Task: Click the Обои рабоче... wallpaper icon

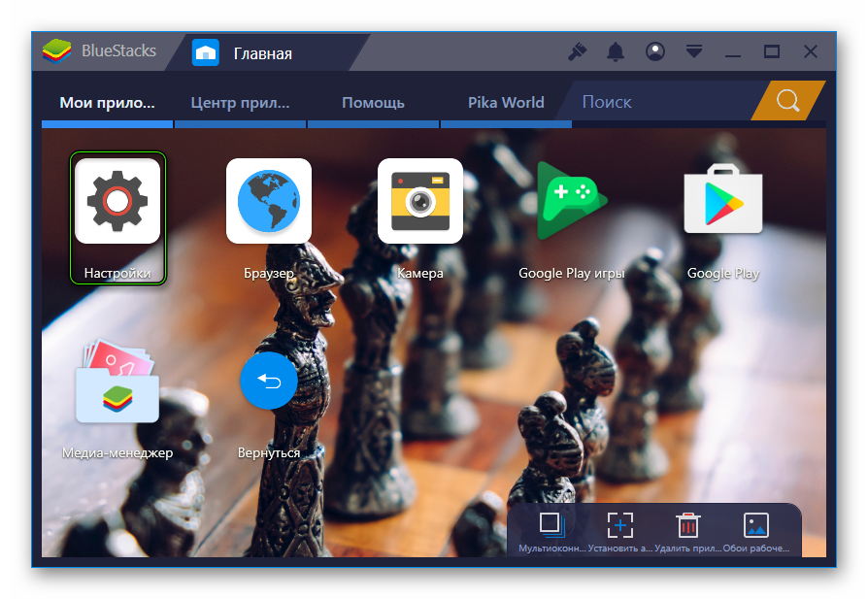Action: (x=756, y=525)
